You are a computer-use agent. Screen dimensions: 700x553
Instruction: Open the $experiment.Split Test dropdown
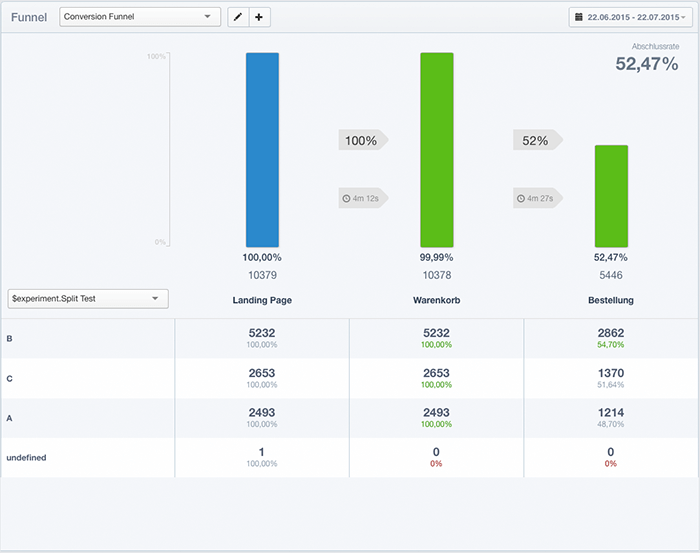pos(88,299)
